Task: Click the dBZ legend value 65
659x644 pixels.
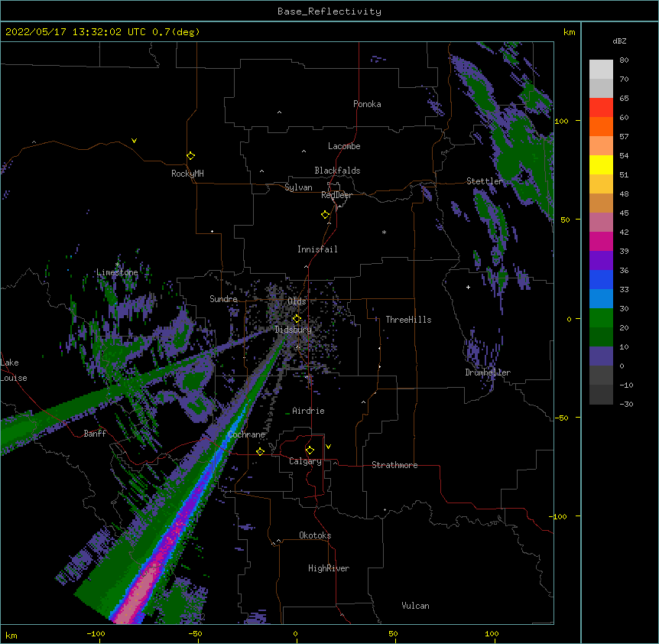Action: pyautogui.click(x=624, y=98)
